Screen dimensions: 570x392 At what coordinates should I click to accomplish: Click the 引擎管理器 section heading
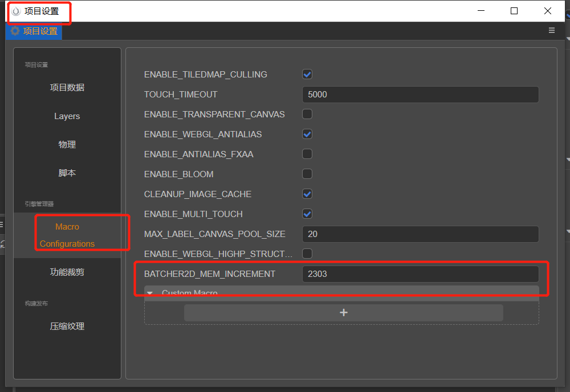tap(39, 204)
